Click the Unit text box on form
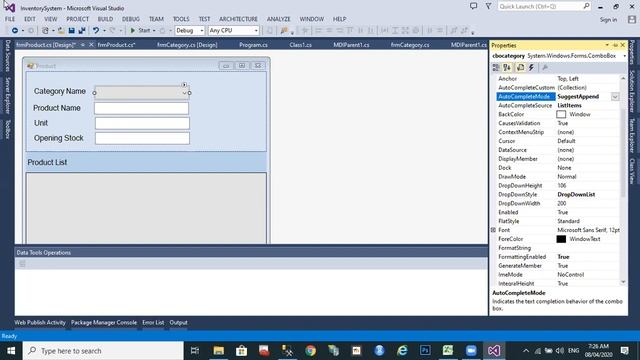The width and height of the screenshot is (640, 360). point(142,123)
